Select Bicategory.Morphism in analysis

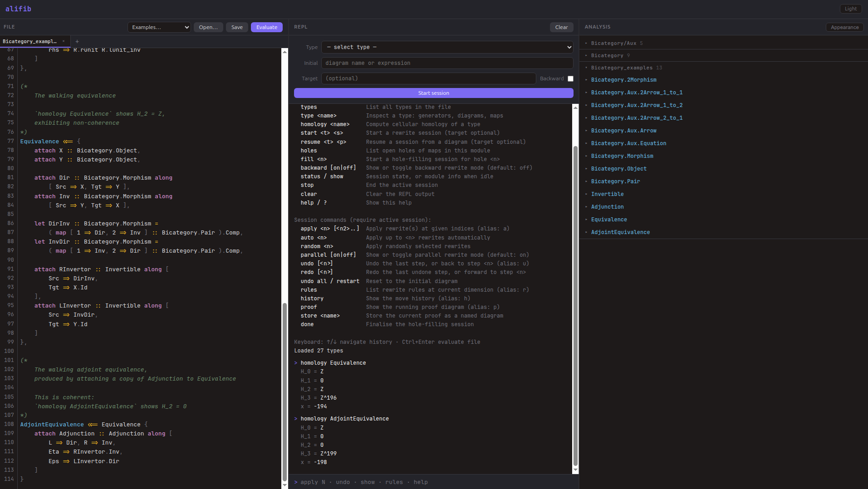[622, 156]
